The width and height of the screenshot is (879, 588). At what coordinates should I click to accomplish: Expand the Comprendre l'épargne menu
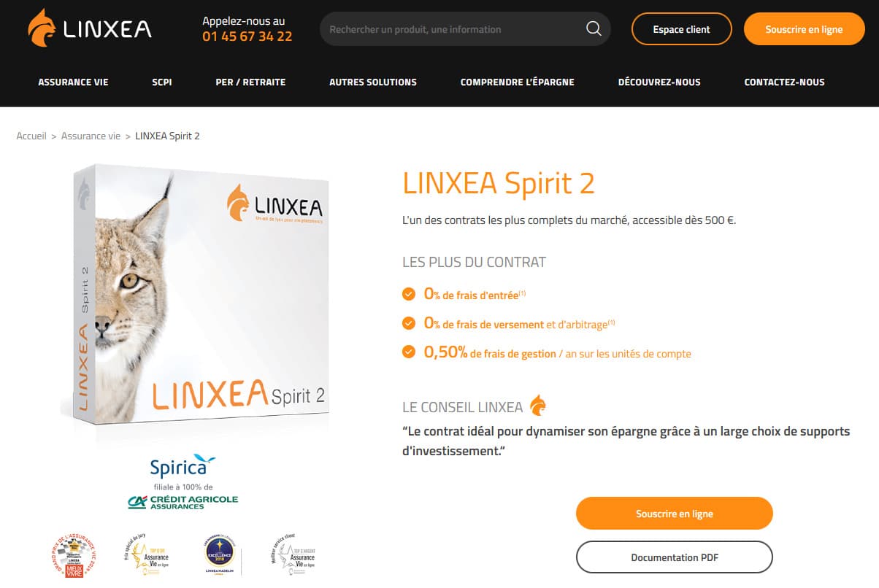tap(518, 82)
